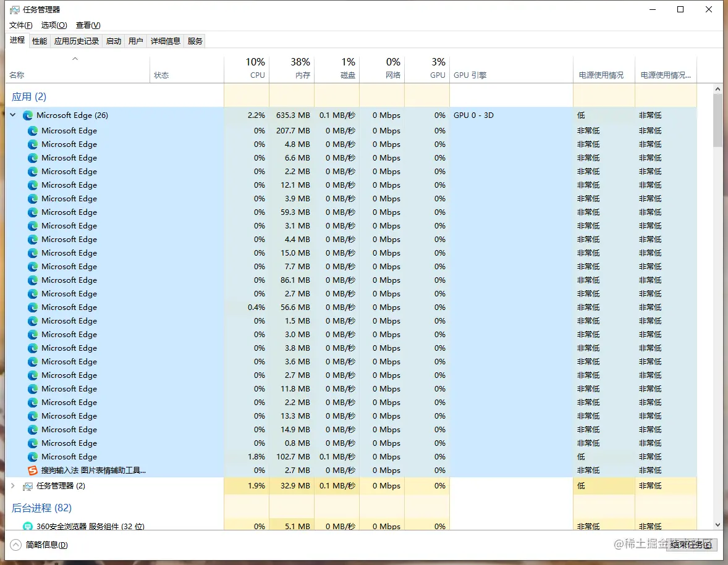Image resolution: width=728 pixels, height=565 pixels.
Task: Select the 360安全浏览器 服务组件 row name
Action: coord(90,526)
